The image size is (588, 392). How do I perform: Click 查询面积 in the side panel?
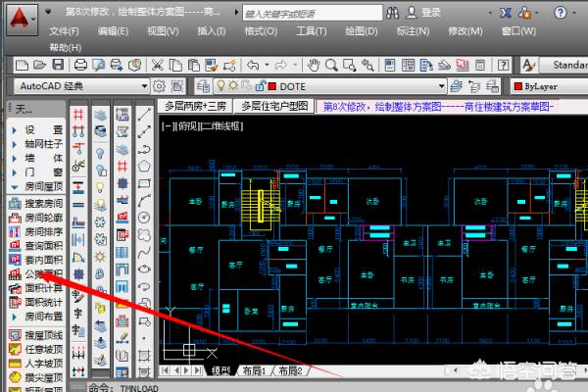tap(36, 246)
